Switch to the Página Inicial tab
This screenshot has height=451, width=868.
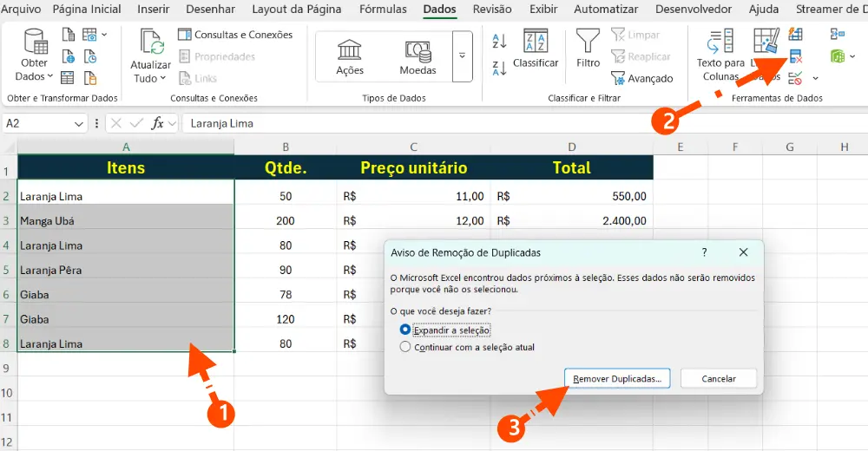(x=87, y=10)
